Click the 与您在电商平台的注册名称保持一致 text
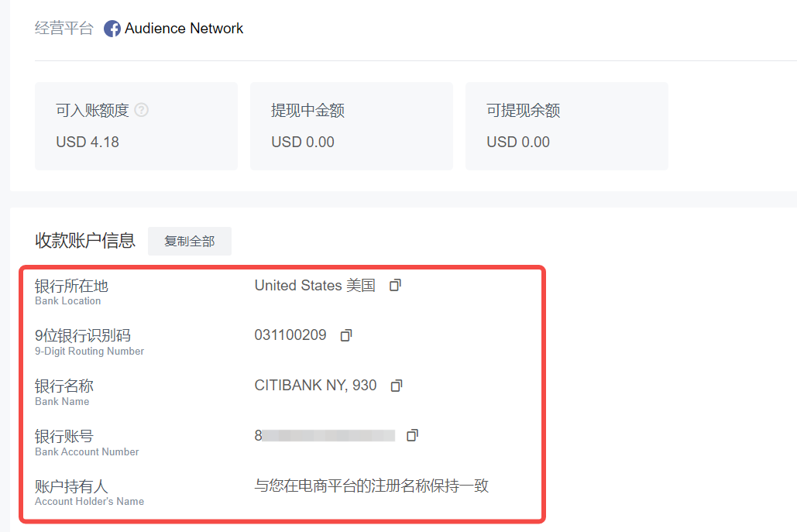 [372, 486]
